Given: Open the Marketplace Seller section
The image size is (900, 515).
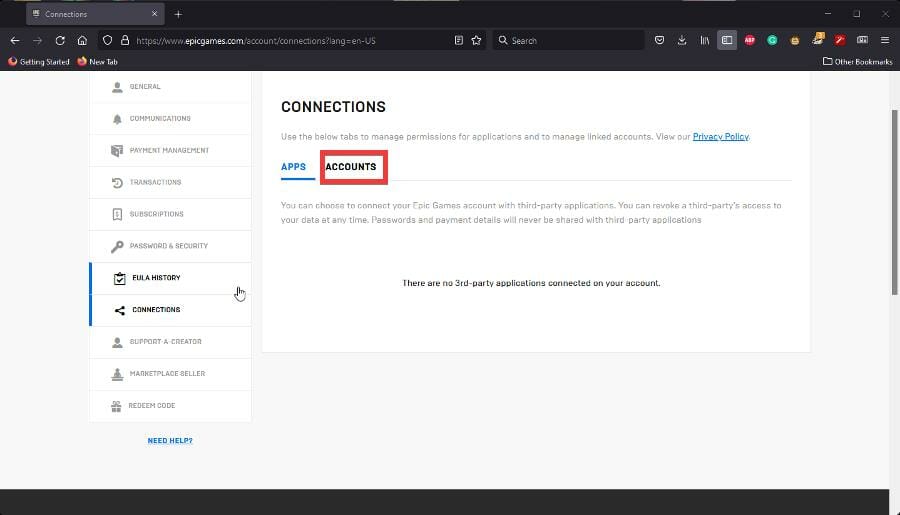Looking at the screenshot, I should coord(170,374).
